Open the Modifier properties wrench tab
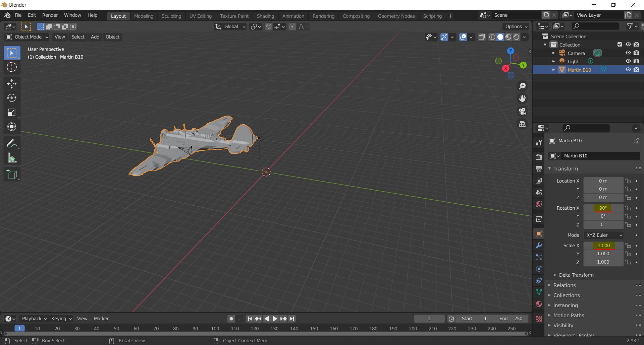644x345 pixels. click(x=539, y=246)
